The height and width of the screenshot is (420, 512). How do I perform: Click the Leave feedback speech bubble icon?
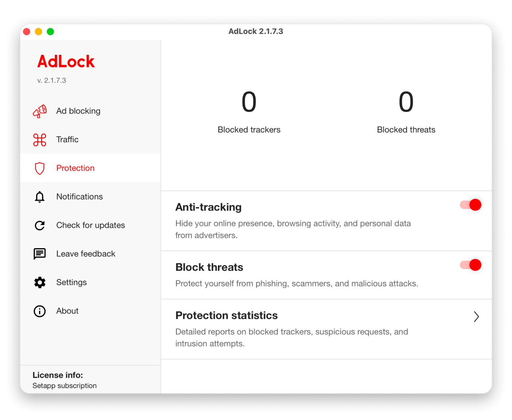[x=40, y=254]
